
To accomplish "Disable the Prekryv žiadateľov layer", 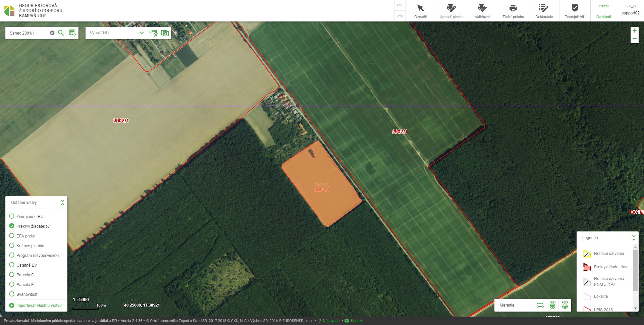I will (12, 226).
